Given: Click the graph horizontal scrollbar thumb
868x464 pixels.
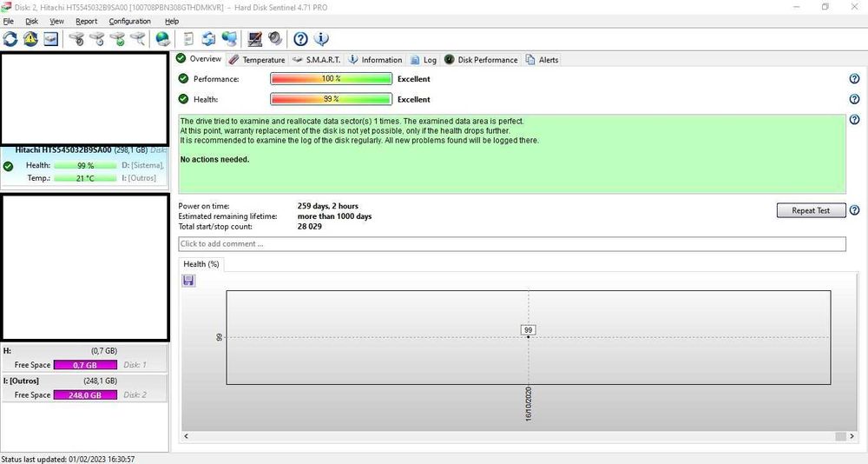Looking at the screenshot, I should pos(840,436).
